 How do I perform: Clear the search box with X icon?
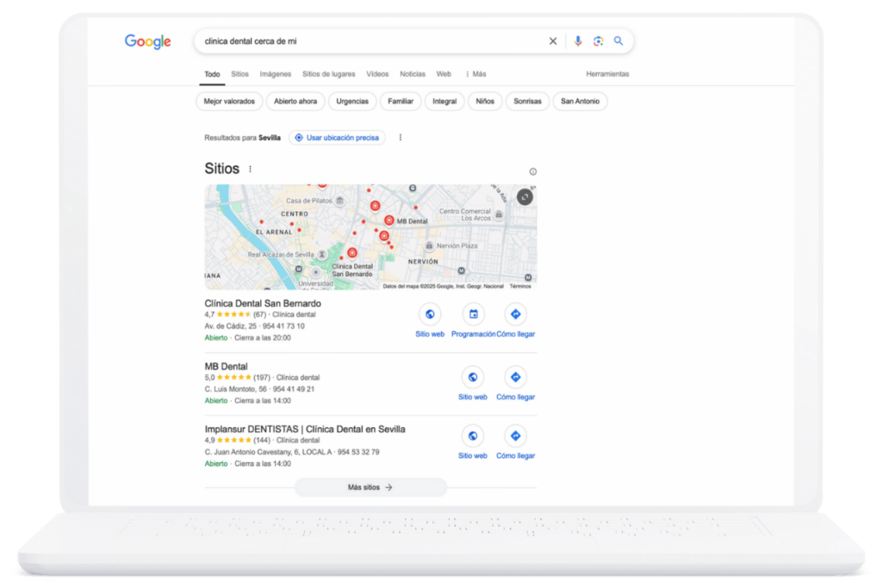point(553,41)
